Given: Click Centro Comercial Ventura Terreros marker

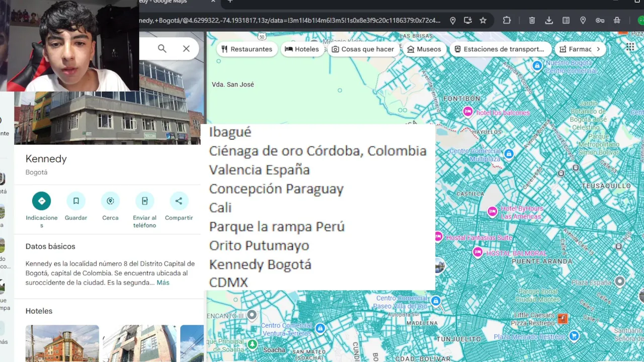Looking at the screenshot, I should coord(320,329).
